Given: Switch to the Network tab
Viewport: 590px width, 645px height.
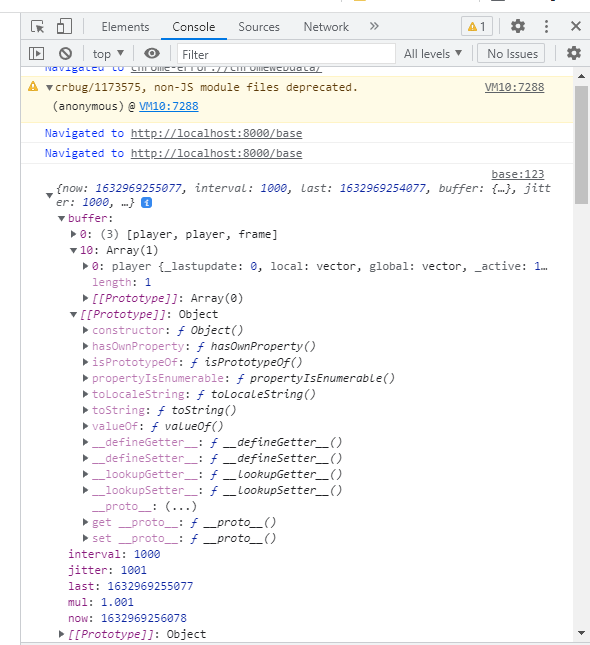Looking at the screenshot, I should coord(326,27).
